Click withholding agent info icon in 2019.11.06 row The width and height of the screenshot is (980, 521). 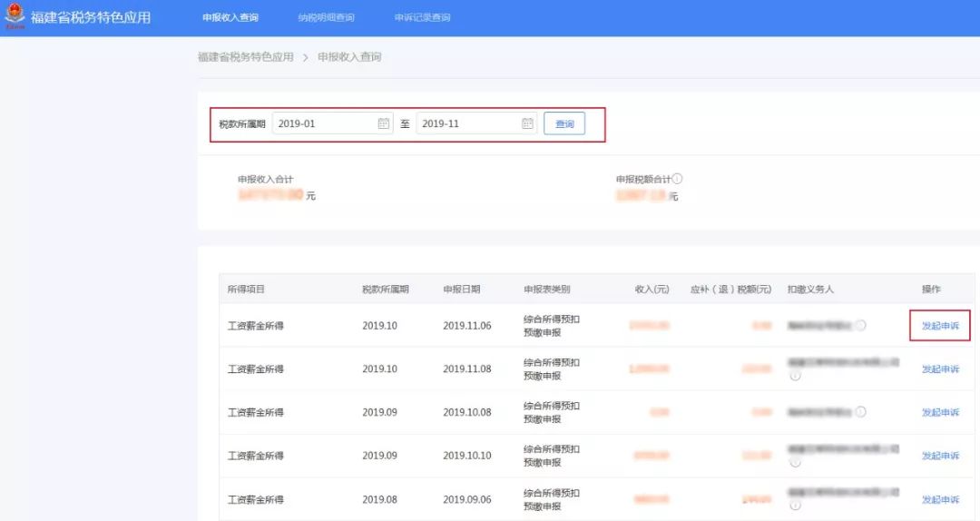point(860,325)
